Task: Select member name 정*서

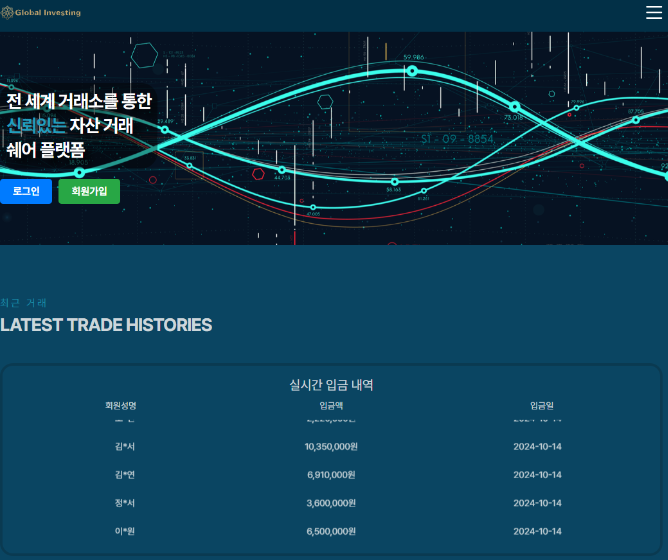Action: click(x=125, y=503)
